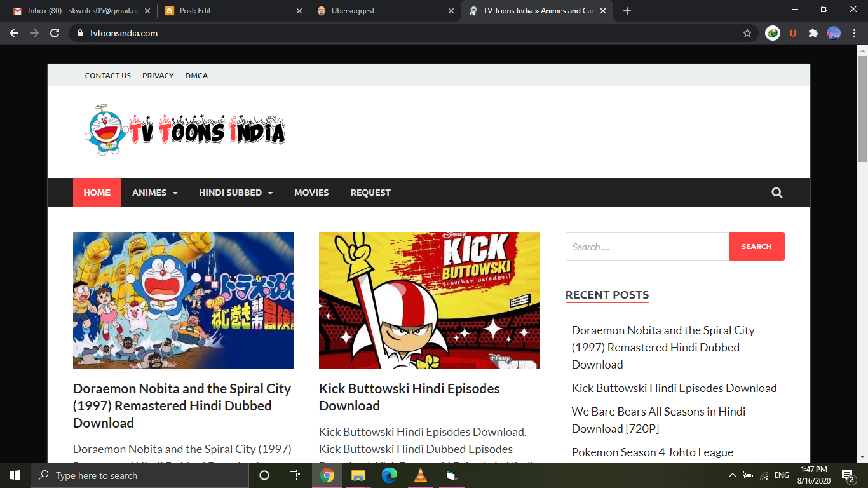The image size is (868, 488).
Task: Click the ENG language indicator in the tray
Action: coord(782,475)
